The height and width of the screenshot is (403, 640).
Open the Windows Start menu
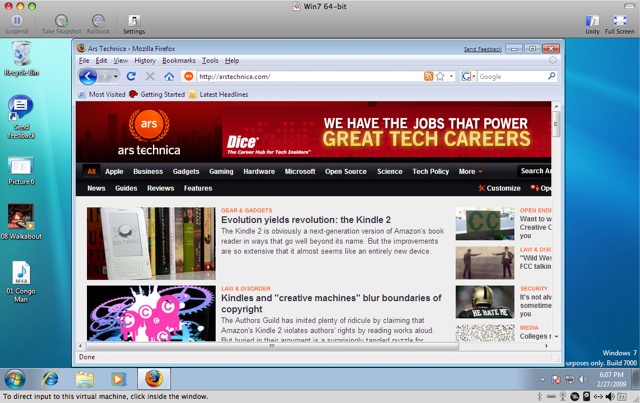click(15, 379)
